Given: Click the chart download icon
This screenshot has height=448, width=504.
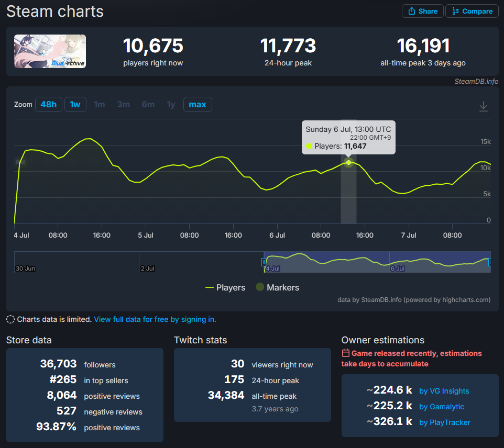Looking at the screenshot, I should point(484,106).
